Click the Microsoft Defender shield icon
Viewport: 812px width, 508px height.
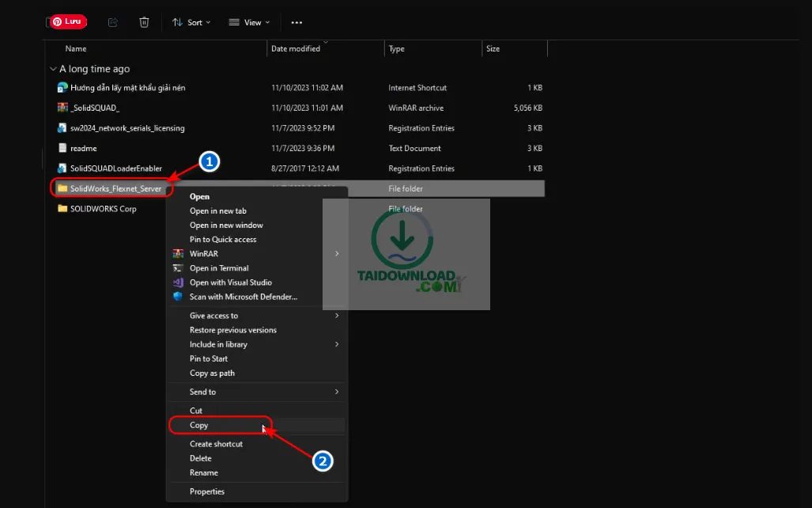[x=178, y=297]
